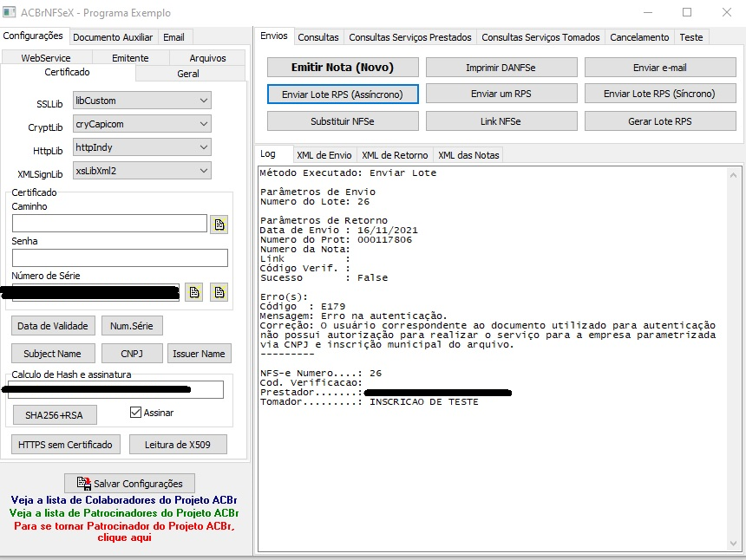The height and width of the screenshot is (560, 746).
Task: Click the ACBrNFSeX application title icon
Action: (x=9, y=12)
